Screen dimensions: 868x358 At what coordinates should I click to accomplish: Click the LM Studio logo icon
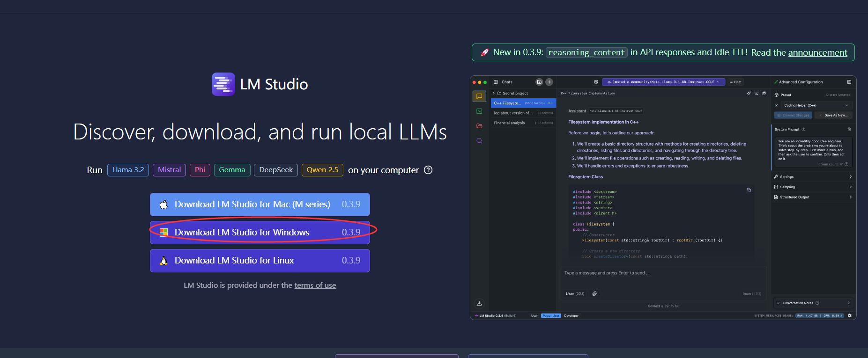tap(223, 84)
